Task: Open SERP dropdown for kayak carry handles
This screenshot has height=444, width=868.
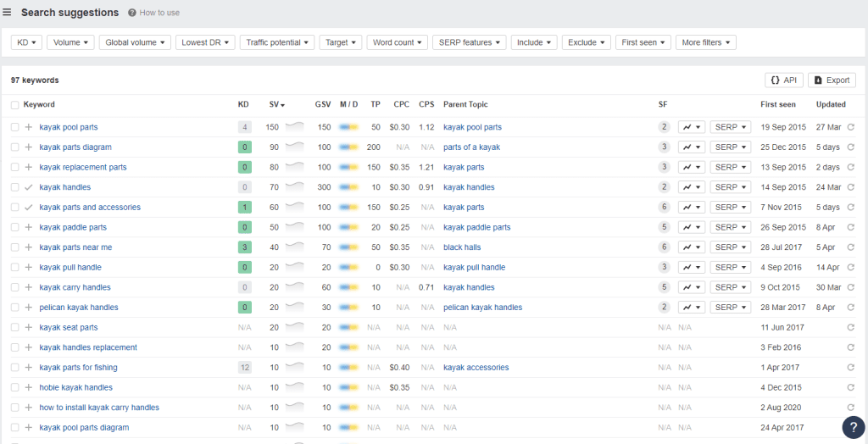Action: [x=731, y=287]
